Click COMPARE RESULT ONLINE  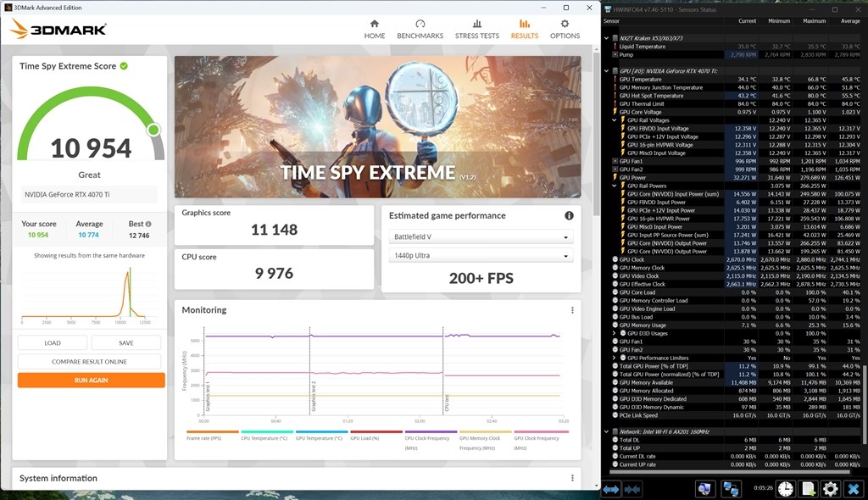point(89,362)
